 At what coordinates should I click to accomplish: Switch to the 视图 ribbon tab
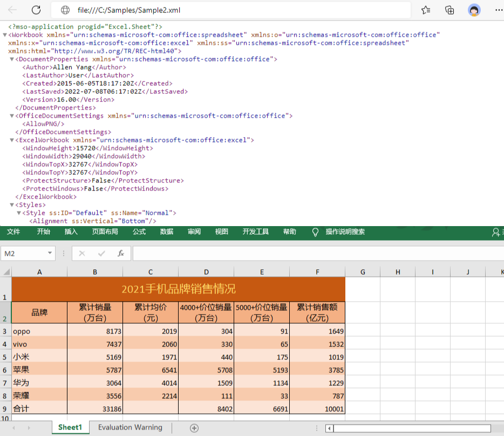click(x=221, y=232)
